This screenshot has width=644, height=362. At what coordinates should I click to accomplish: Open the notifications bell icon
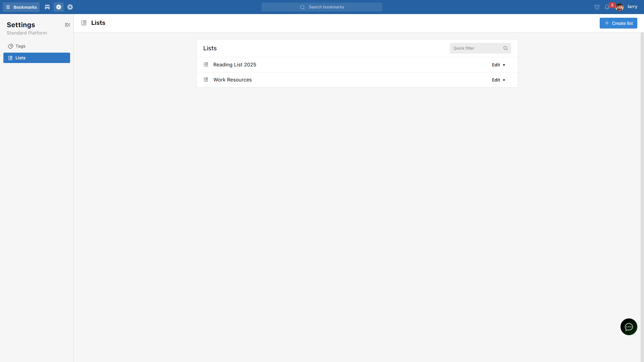click(607, 7)
